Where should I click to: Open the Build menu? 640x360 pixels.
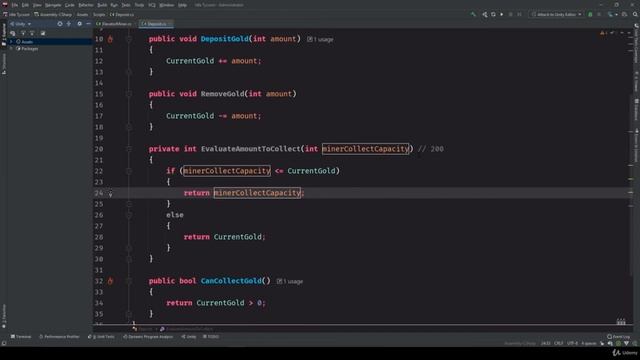102,5
